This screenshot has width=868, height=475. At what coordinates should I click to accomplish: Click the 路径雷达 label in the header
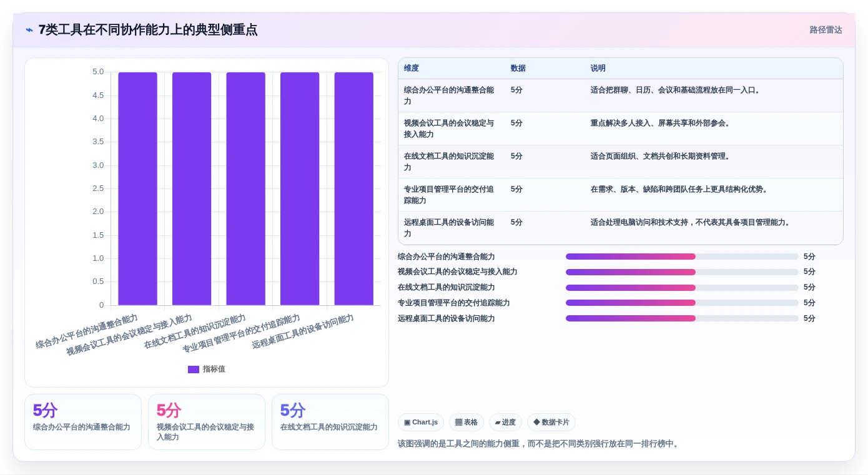tap(826, 30)
